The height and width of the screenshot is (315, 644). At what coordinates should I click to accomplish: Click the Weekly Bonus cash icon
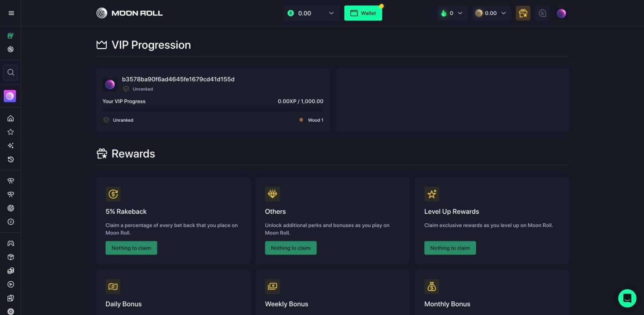coord(272,287)
